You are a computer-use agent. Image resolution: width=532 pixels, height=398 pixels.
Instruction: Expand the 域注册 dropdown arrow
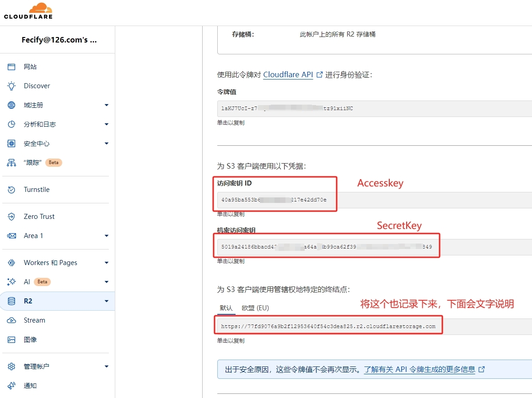pyautogui.click(x=107, y=105)
